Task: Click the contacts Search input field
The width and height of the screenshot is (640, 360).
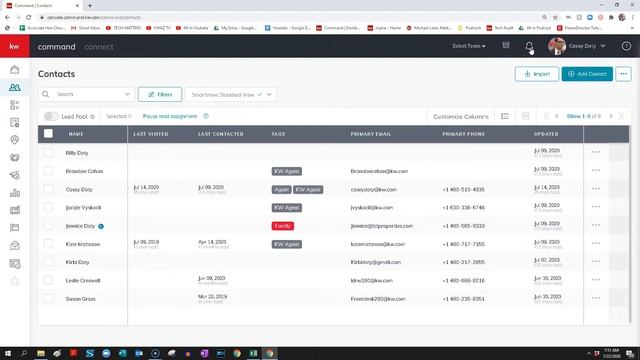Action: click(x=86, y=94)
